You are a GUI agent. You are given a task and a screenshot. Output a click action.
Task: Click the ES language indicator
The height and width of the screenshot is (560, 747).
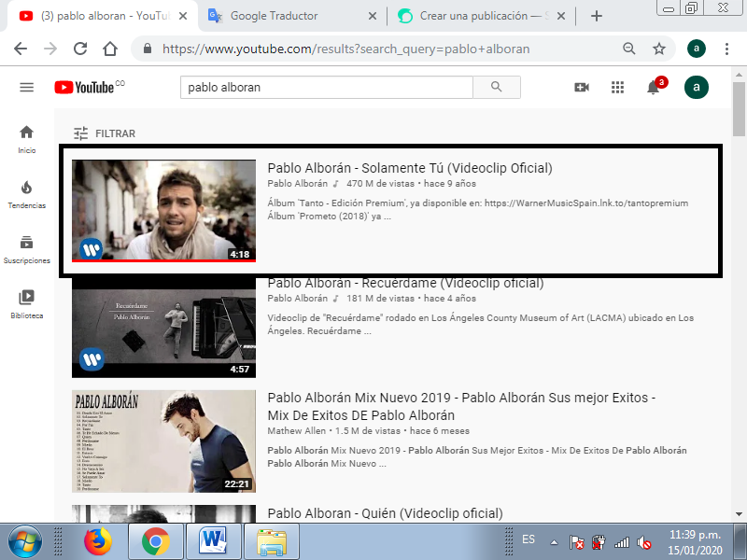529,539
